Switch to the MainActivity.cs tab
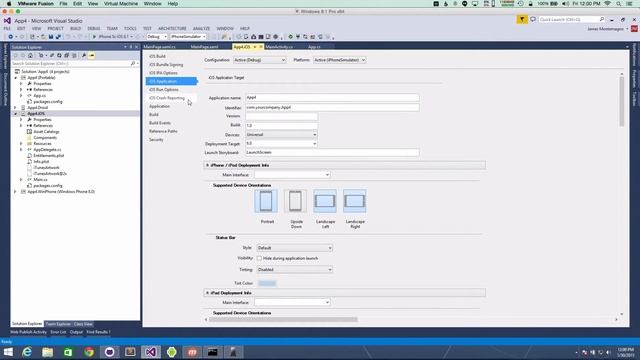640x360 pixels. pyautogui.click(x=279, y=47)
